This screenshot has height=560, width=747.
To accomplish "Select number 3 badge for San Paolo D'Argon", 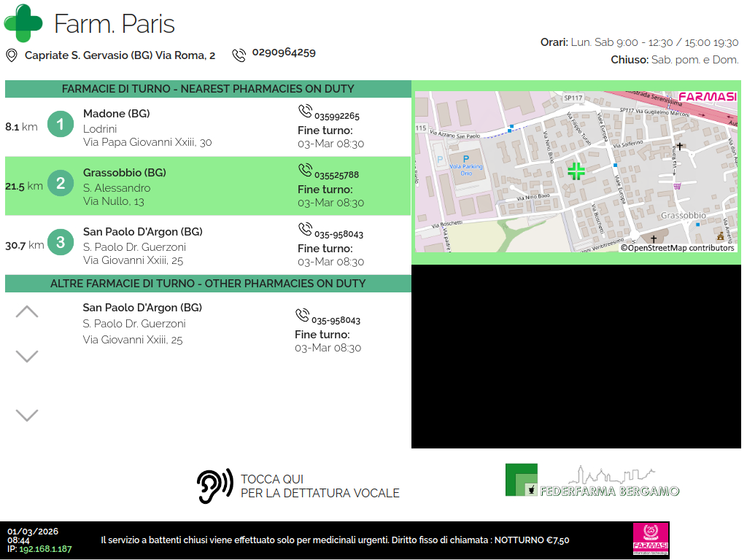I will pyautogui.click(x=61, y=242).
